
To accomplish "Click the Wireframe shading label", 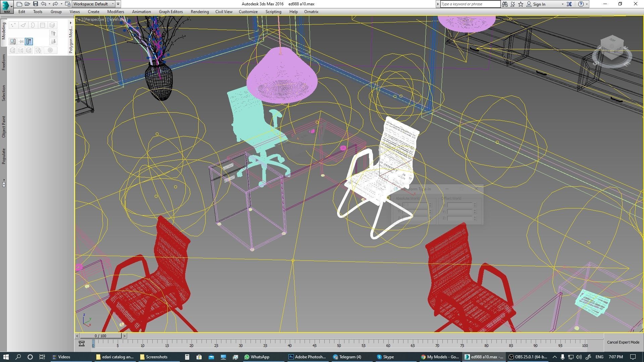I will pos(117,19).
